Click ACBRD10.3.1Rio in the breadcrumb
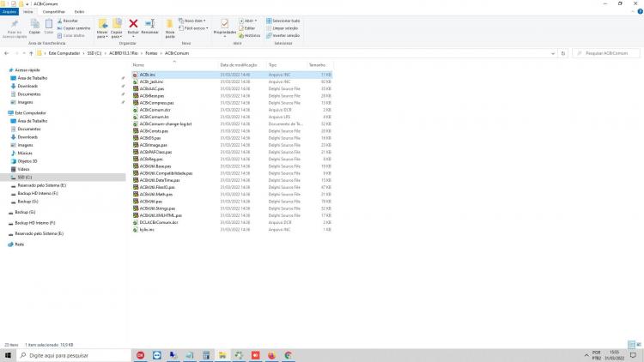644x362 pixels. [x=123, y=53]
